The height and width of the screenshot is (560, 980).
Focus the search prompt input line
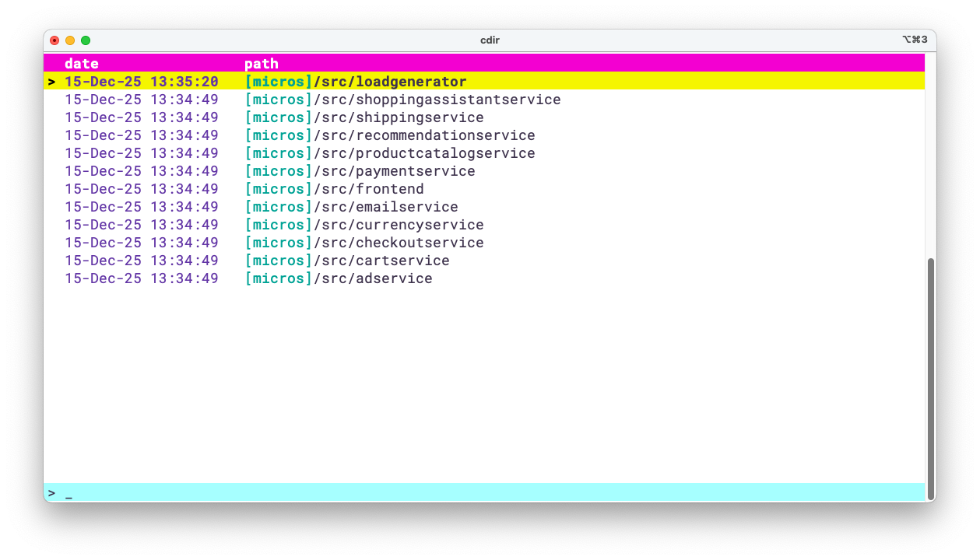tap(467, 493)
